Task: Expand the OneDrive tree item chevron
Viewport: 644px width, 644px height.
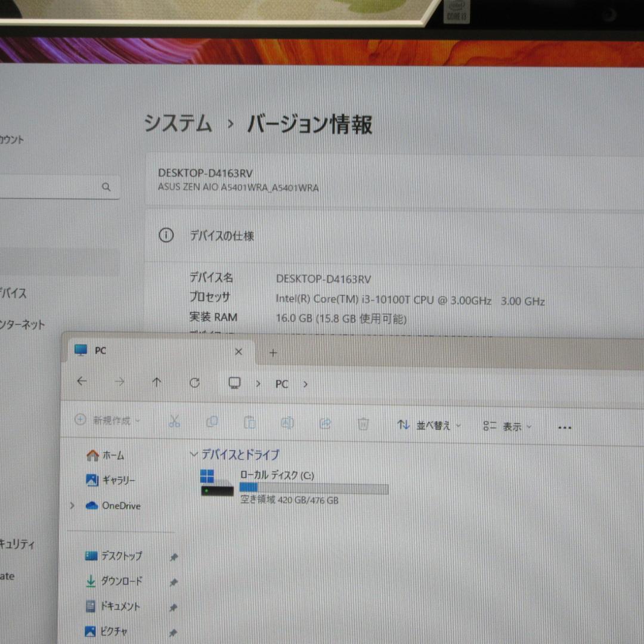Action: pyautogui.click(x=72, y=506)
